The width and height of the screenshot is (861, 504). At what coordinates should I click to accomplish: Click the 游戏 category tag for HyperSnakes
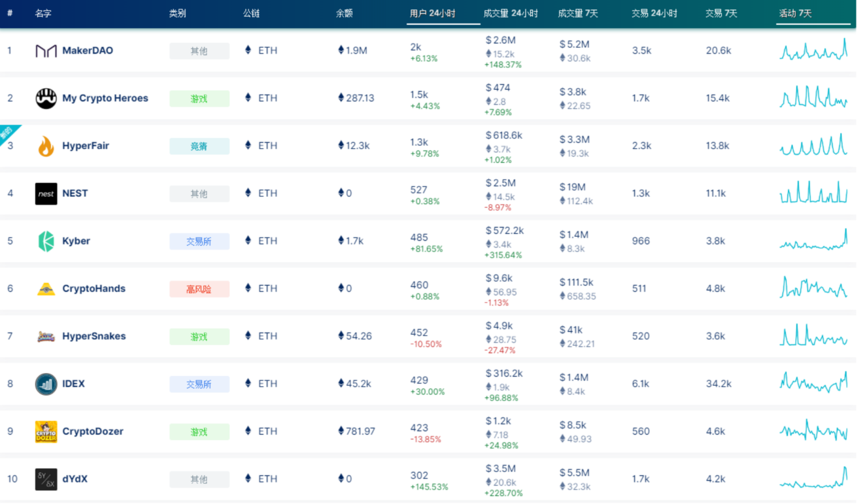199,337
